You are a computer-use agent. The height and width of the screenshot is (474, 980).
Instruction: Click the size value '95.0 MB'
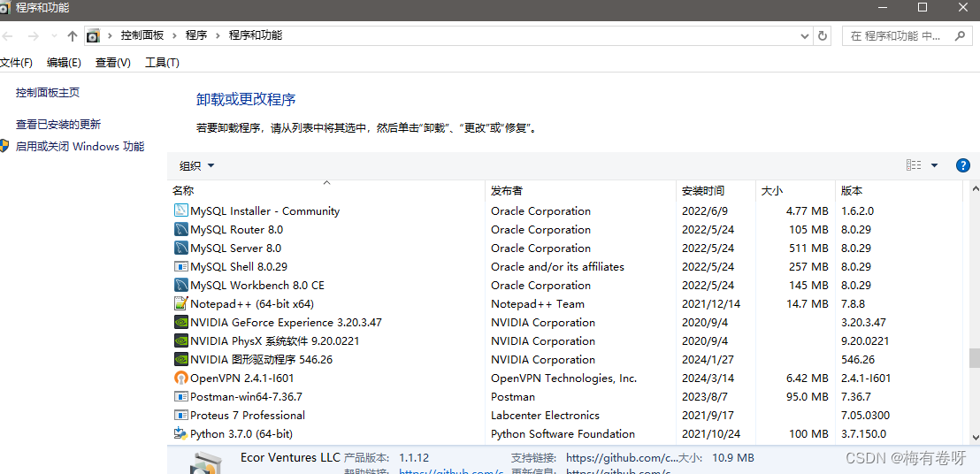tap(807, 396)
